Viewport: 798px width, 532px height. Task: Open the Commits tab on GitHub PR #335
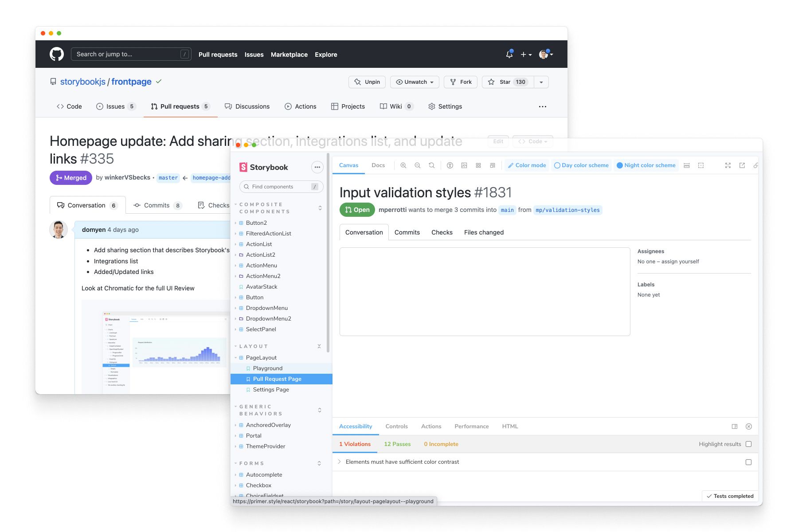tap(157, 205)
